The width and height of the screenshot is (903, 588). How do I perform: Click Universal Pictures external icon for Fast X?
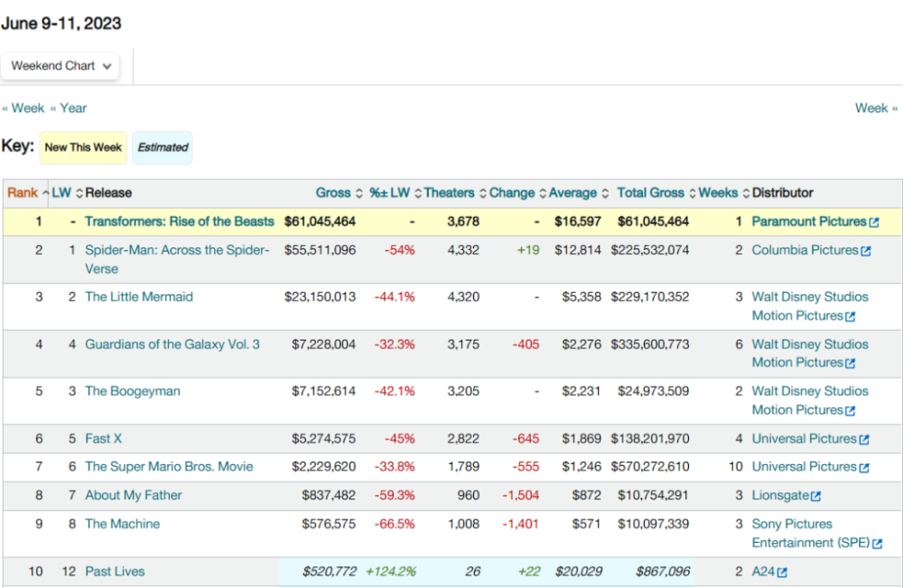pos(864,440)
